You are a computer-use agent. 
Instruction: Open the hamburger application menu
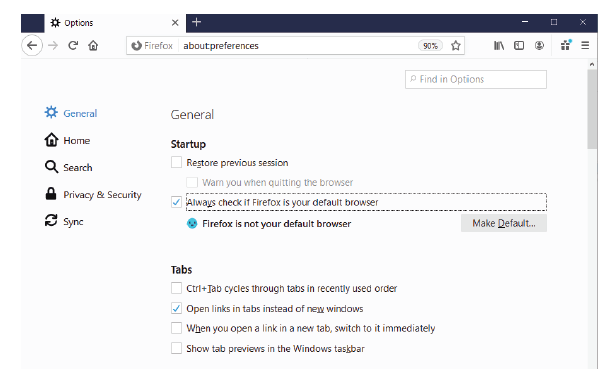coord(585,45)
